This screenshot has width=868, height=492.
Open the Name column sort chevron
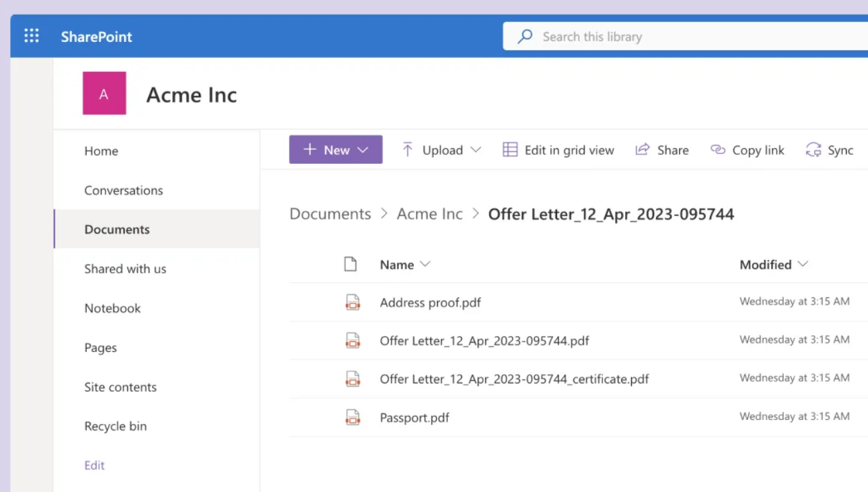(424, 265)
